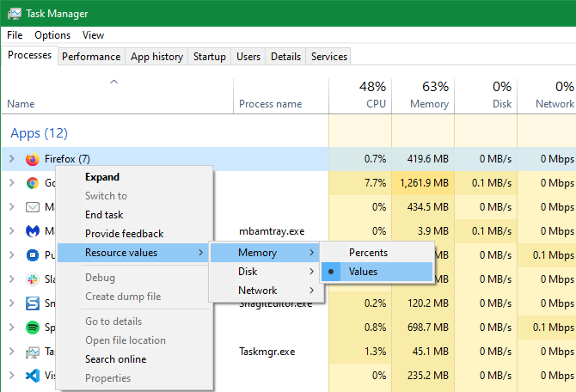The height and width of the screenshot is (392, 576).
Task: Open the Network submenu
Action: 257,291
